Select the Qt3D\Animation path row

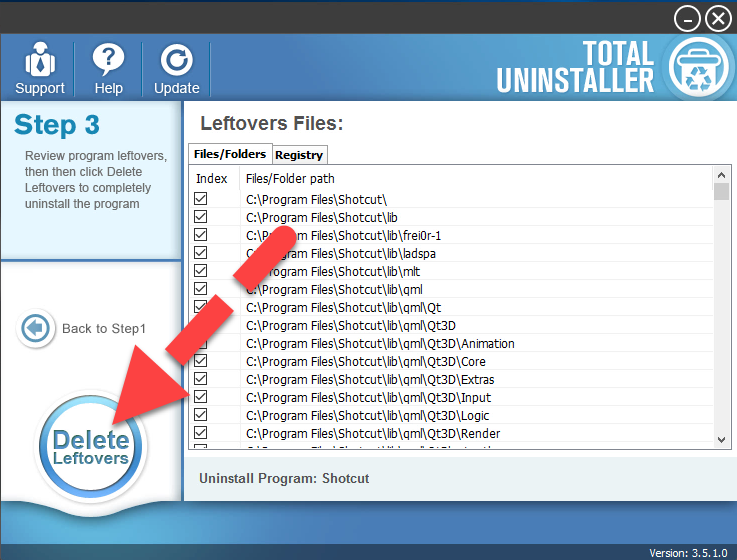380,344
